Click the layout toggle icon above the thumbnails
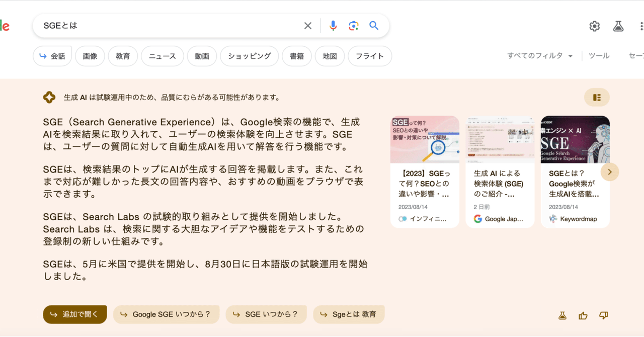This screenshot has height=337, width=644. click(x=597, y=97)
